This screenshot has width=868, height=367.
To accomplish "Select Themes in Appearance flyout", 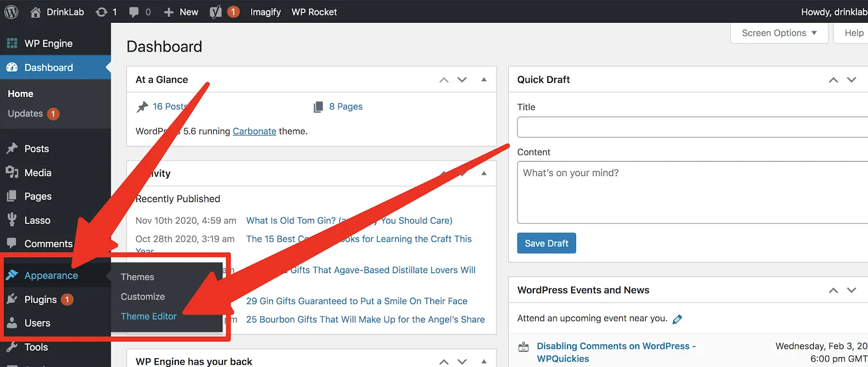I will pyautogui.click(x=137, y=277).
